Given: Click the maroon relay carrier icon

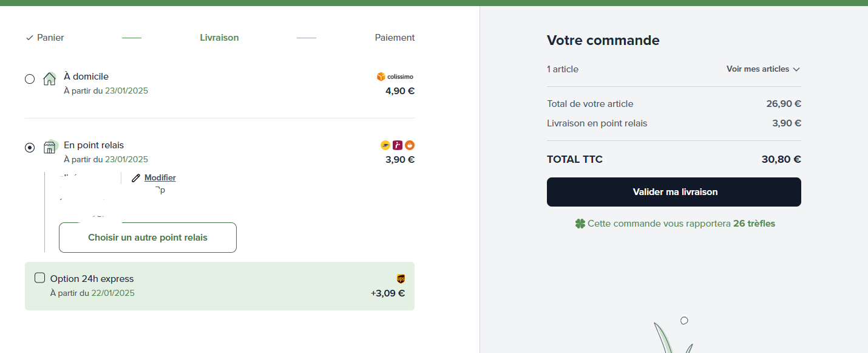Looking at the screenshot, I should coord(398,145).
